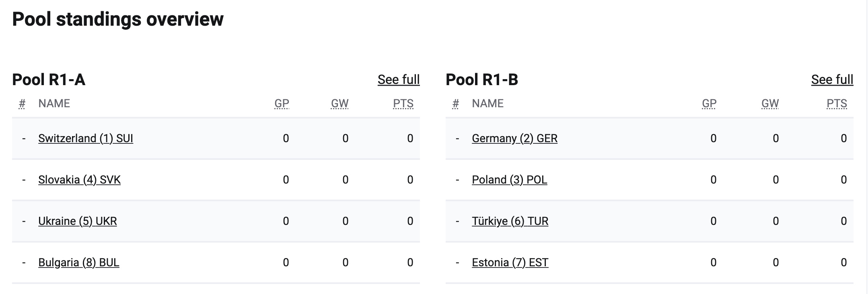The width and height of the screenshot is (868, 294).
Task: Click See full for Pool R1-A
Action: [398, 80]
